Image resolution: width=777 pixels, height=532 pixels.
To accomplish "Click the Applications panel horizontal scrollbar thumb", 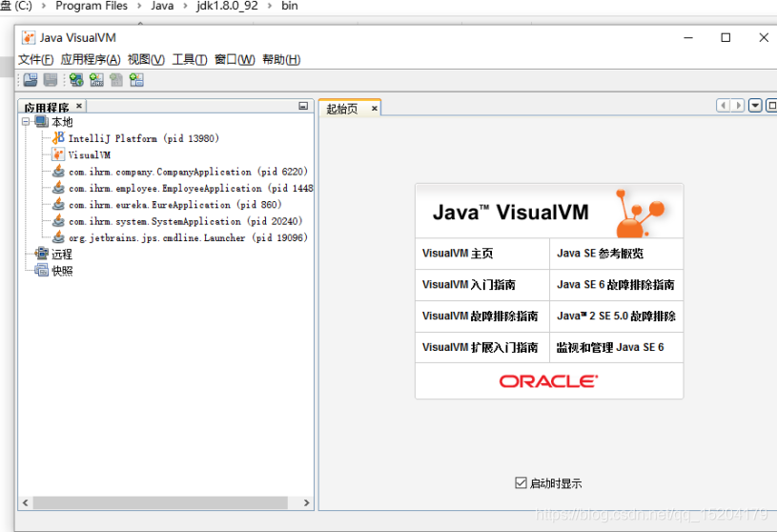I will pos(160,502).
